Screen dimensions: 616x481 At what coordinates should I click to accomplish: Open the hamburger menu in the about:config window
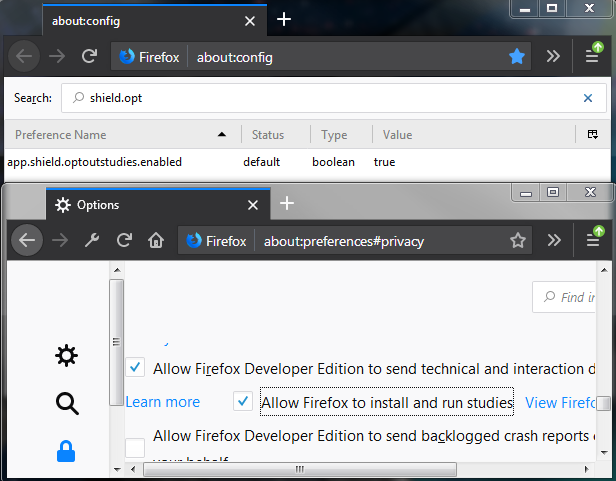[x=592, y=57]
